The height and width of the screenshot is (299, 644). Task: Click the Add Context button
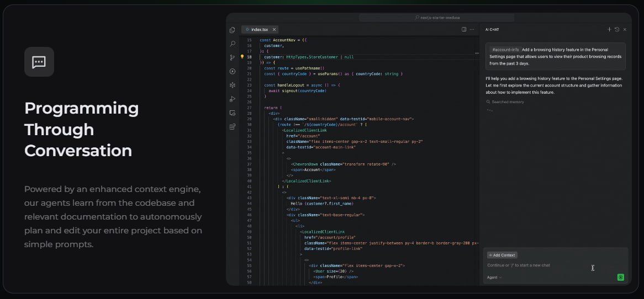pyautogui.click(x=502, y=255)
